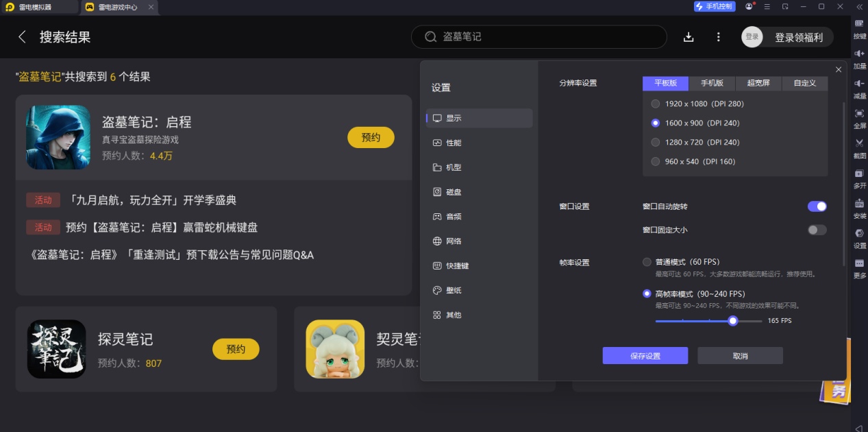
Task: Open the 磁盘 settings section
Action: point(479,192)
